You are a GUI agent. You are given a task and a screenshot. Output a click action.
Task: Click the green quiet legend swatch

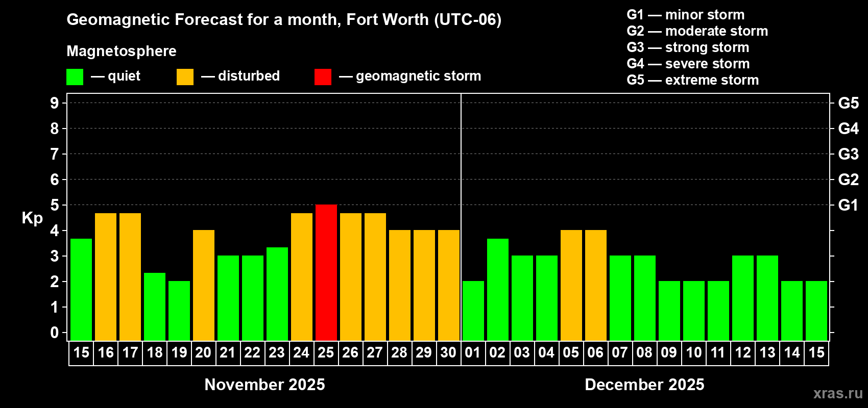[x=75, y=77]
